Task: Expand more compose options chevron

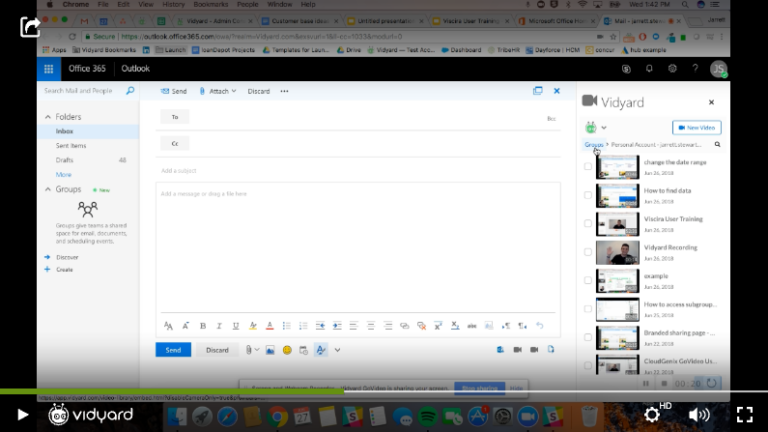Action: click(337, 350)
